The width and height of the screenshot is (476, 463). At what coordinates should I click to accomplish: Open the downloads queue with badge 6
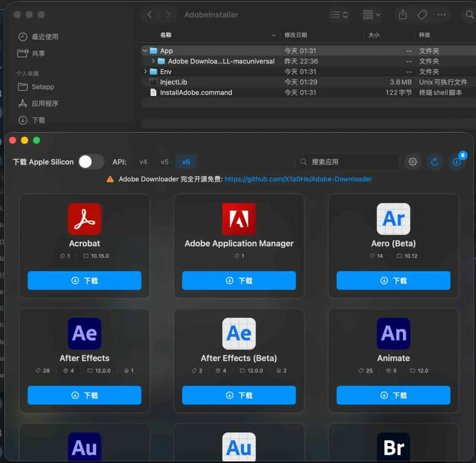tap(457, 162)
